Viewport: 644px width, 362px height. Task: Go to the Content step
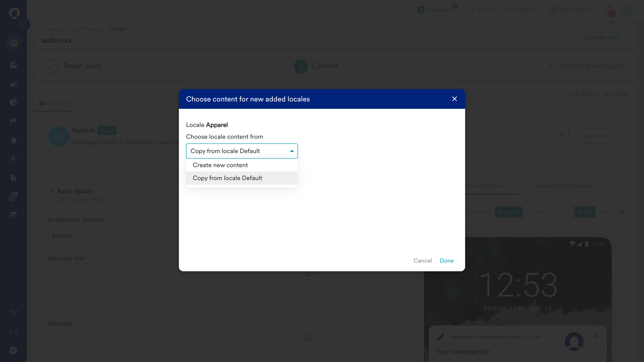pyautogui.click(x=316, y=66)
